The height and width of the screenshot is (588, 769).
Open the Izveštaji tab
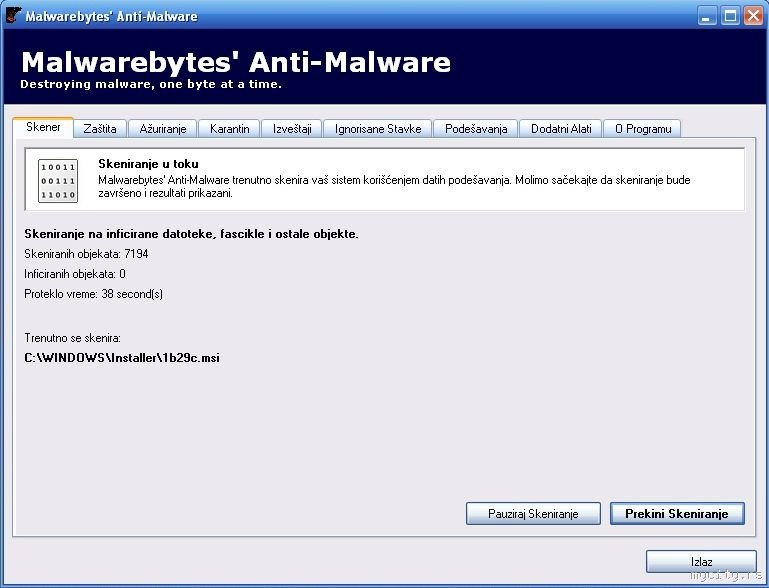click(x=292, y=129)
